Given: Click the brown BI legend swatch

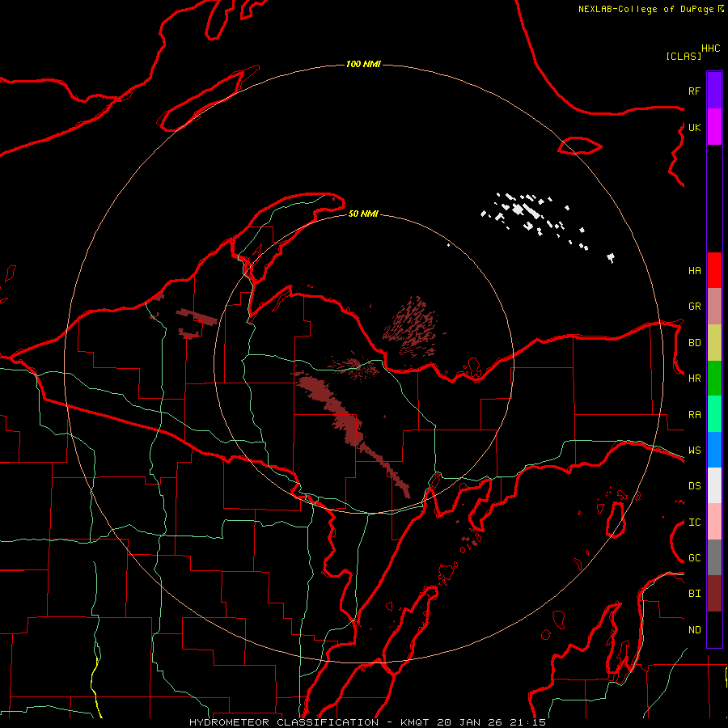Looking at the screenshot, I should tap(714, 594).
